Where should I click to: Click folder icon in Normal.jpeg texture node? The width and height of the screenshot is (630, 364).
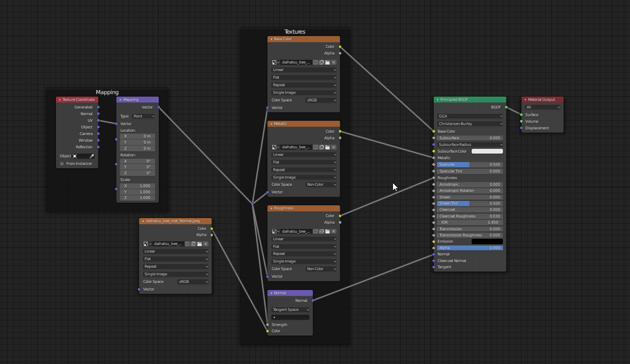click(x=200, y=244)
